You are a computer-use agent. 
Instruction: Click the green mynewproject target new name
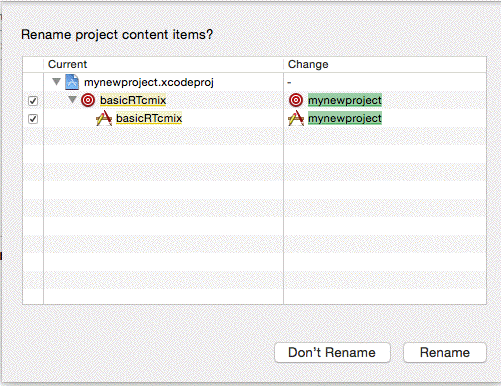(x=345, y=100)
